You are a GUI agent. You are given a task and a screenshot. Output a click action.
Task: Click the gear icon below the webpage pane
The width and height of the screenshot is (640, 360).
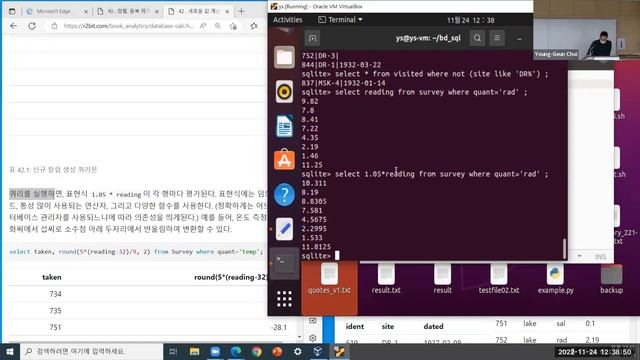(313, 338)
